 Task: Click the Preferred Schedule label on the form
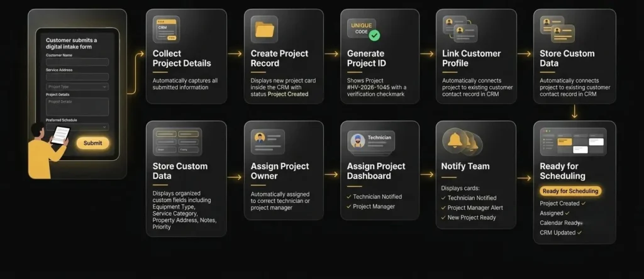[x=61, y=120]
